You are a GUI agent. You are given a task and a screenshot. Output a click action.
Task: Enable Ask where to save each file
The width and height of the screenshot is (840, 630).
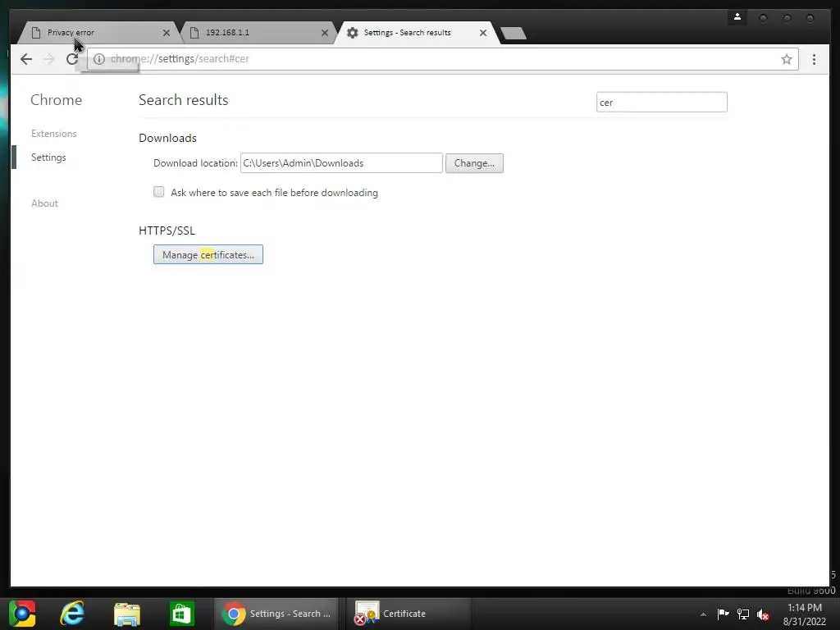[158, 192]
